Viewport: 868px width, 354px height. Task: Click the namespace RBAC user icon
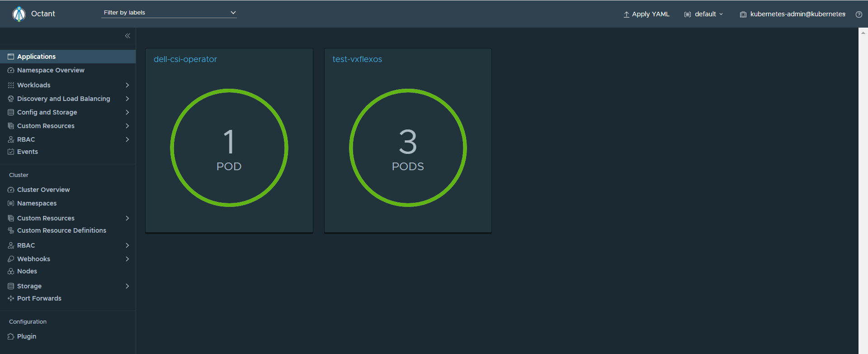pyautogui.click(x=11, y=139)
